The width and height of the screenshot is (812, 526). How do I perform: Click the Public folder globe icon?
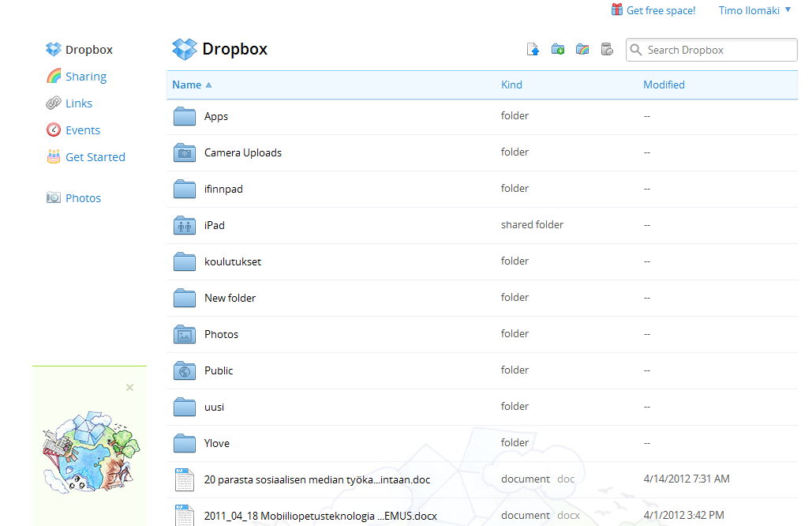184,370
